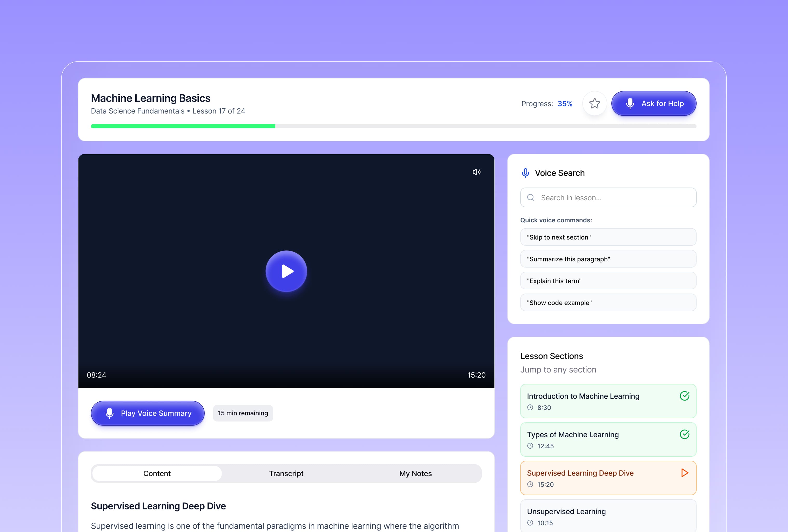Click the green checkmark on Types of Machine Learning
This screenshot has width=788, height=532.
point(685,434)
